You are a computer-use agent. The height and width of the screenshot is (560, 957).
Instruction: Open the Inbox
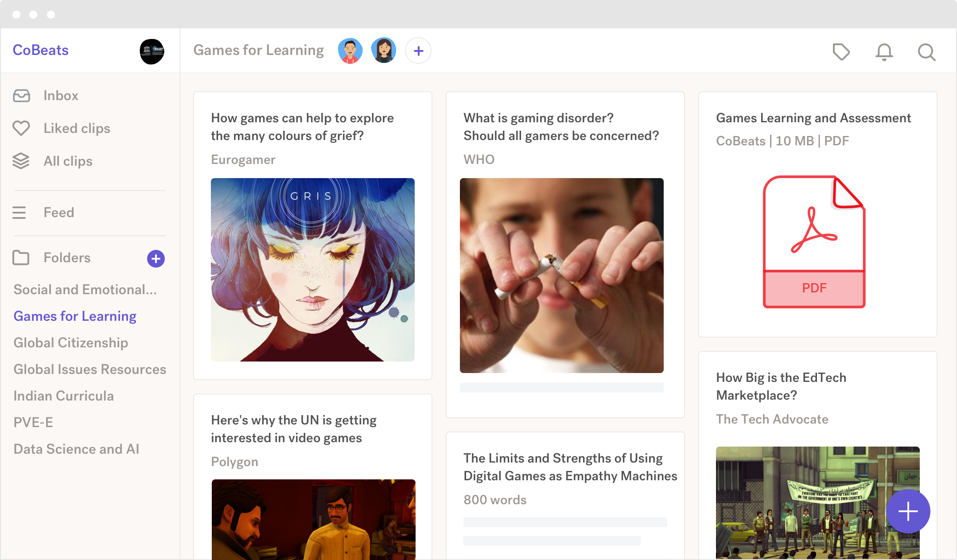[x=61, y=96]
